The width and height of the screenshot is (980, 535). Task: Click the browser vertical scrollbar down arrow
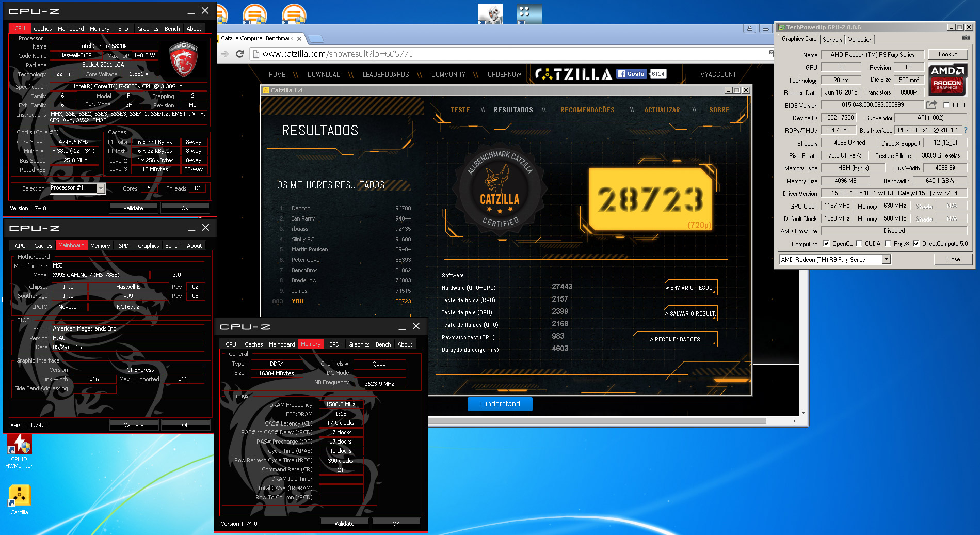tap(803, 413)
